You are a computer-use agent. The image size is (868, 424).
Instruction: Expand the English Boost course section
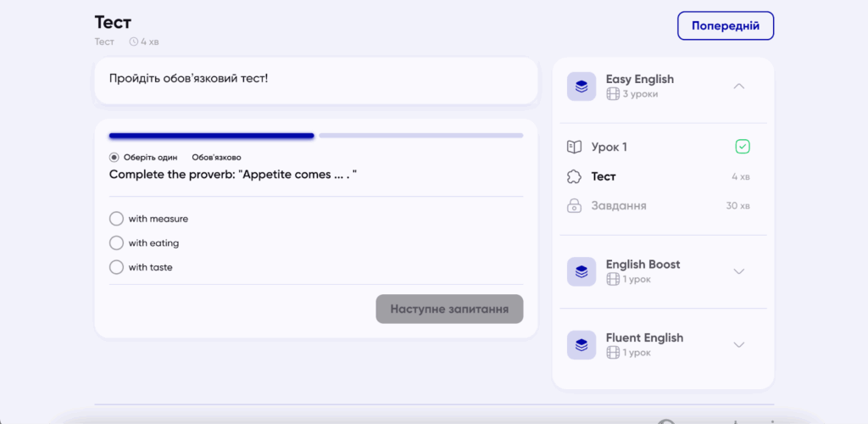(x=738, y=271)
